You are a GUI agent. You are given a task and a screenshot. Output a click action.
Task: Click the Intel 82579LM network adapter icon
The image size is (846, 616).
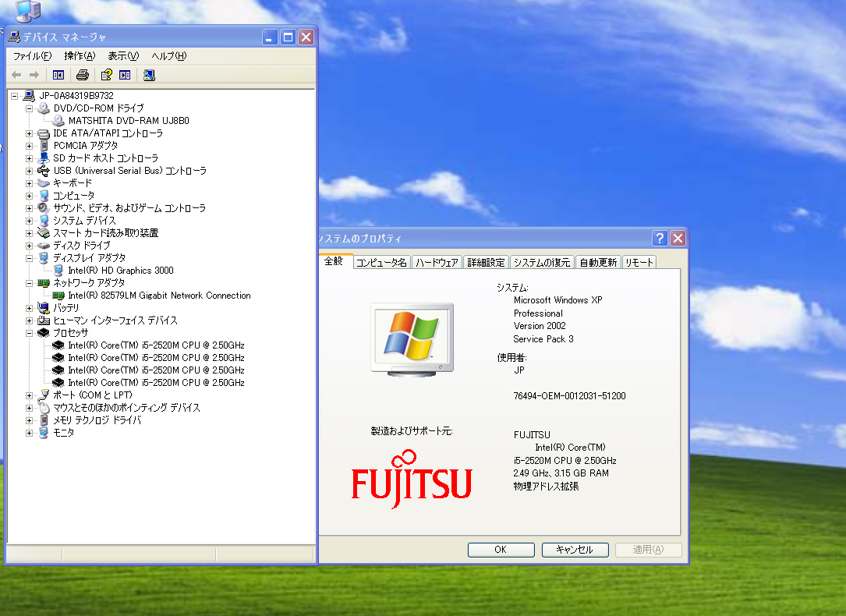(58, 296)
